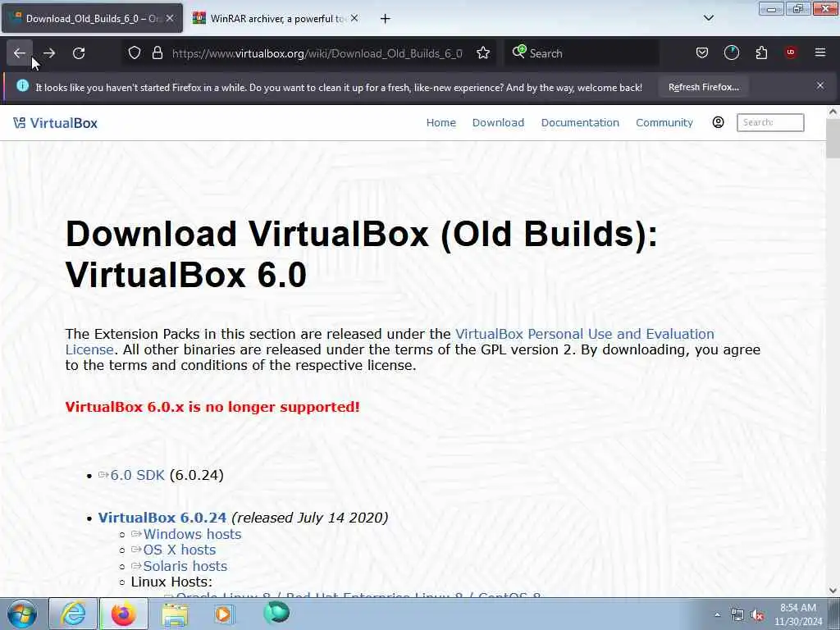Click the scrollbar up arrow
This screenshot has width=840, height=630.
point(833,112)
